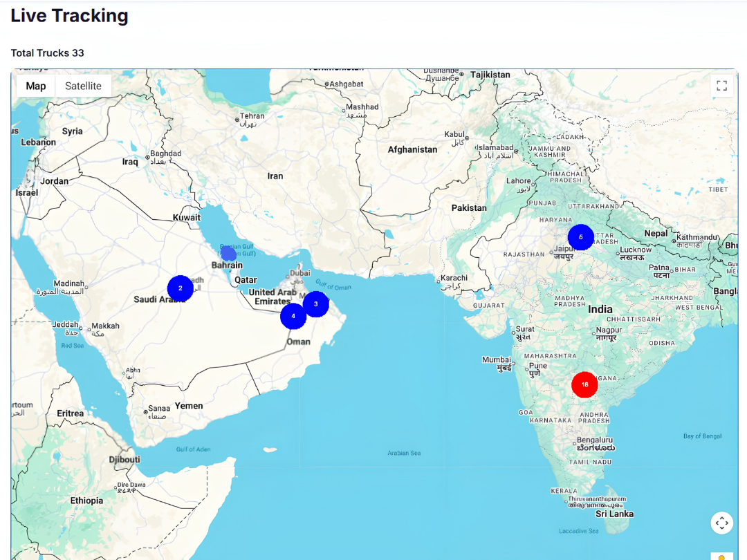This screenshot has width=747, height=560.
Task: Click the blue cluster marker showing 6
Action: click(581, 237)
